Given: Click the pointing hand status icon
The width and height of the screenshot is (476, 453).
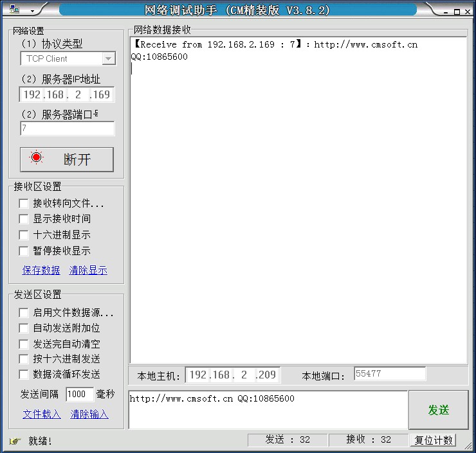Looking at the screenshot, I should pos(15,441).
